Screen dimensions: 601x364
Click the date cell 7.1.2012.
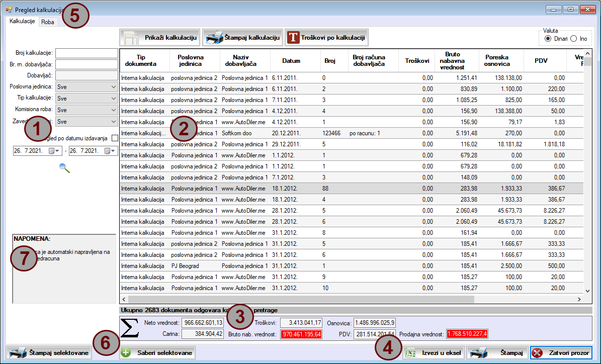(295, 177)
